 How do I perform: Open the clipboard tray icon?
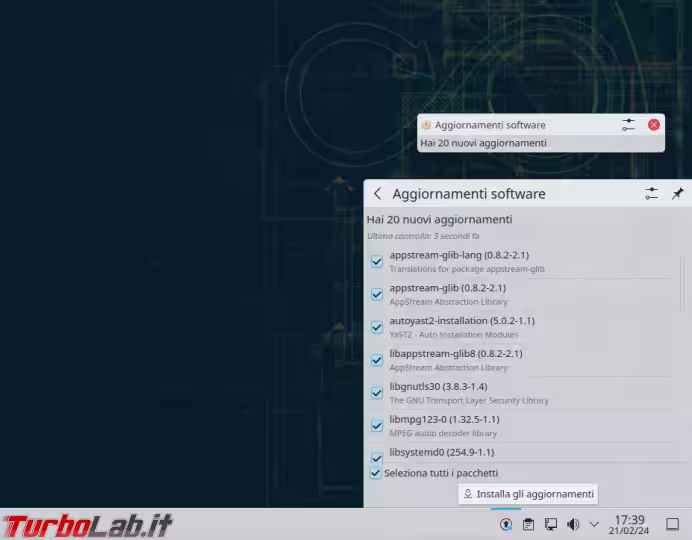click(528, 524)
